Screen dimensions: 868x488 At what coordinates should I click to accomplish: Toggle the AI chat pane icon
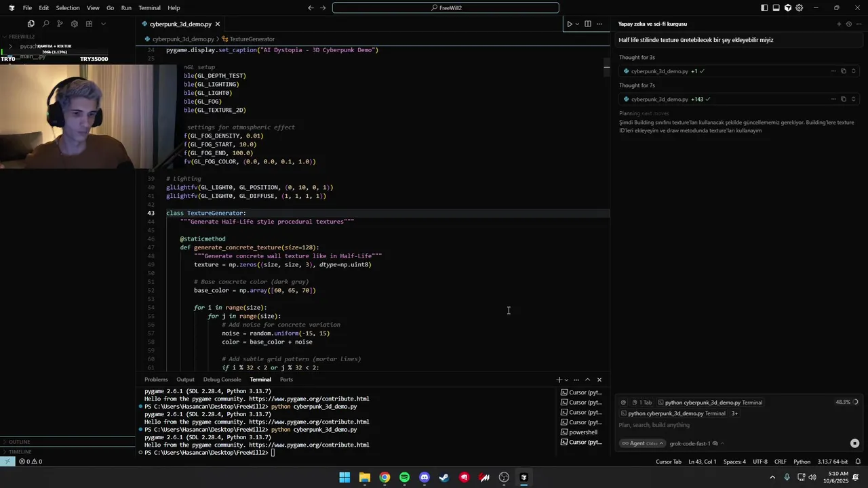tap(787, 8)
